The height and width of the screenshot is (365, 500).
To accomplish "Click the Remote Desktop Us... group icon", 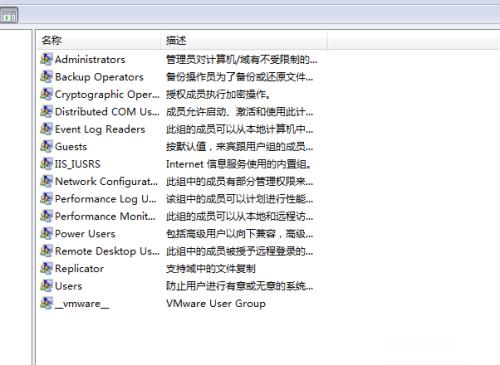I will 46,251.
